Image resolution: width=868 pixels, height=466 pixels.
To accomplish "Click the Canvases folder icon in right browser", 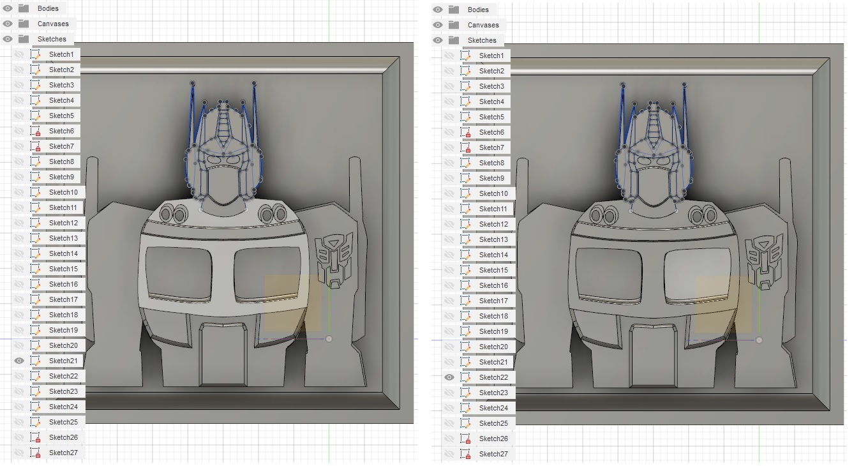I will (454, 25).
